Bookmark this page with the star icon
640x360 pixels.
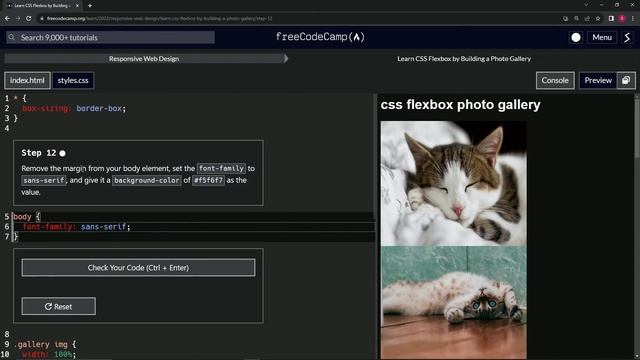tap(598, 18)
